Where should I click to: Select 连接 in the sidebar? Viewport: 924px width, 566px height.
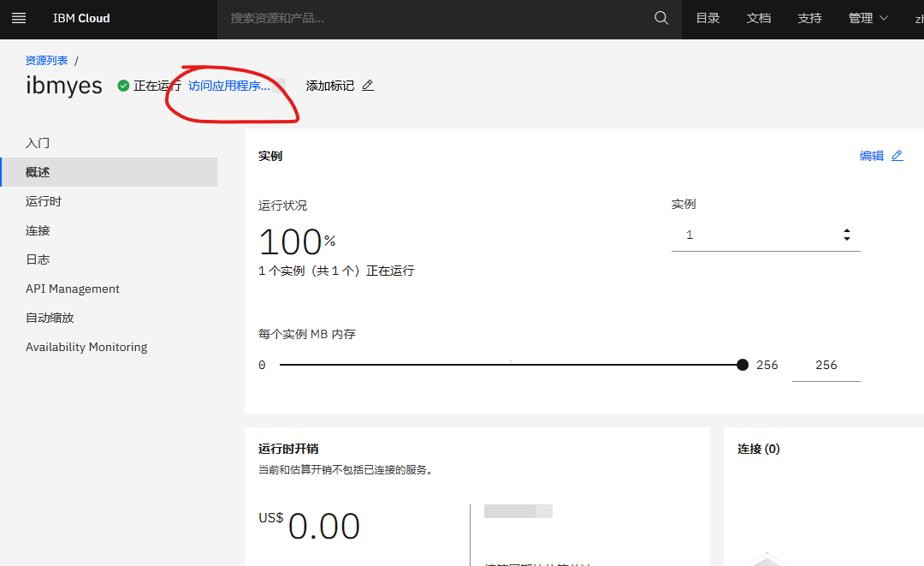(x=110, y=230)
